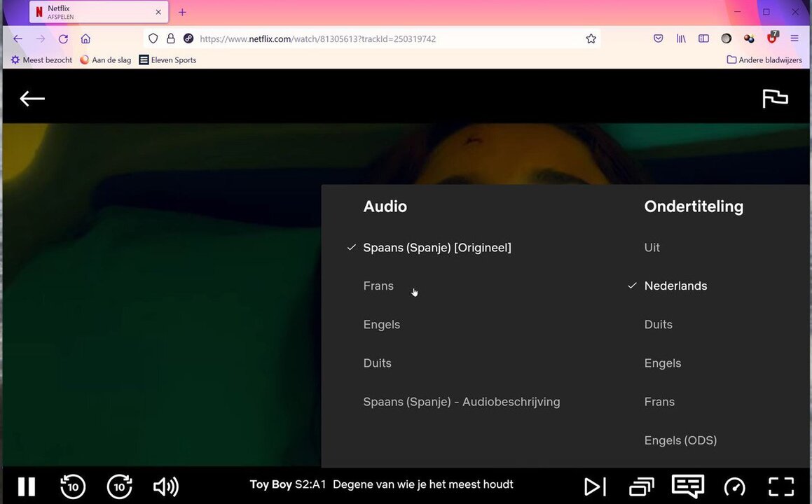Play the next episode

[595, 486]
